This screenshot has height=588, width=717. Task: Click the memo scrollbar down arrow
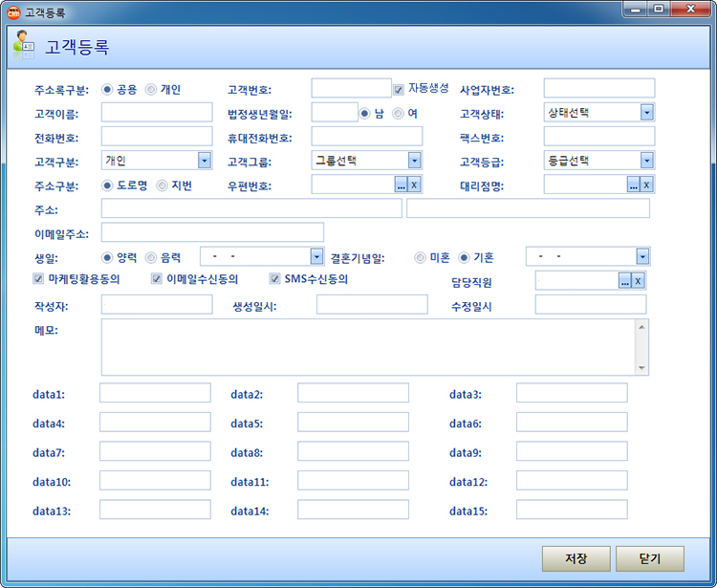coord(641,367)
